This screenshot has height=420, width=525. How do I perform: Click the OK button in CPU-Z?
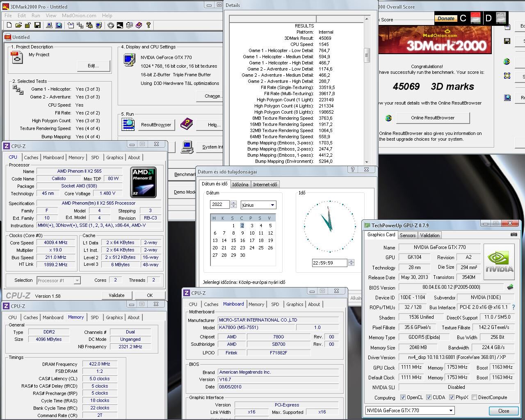(150, 295)
